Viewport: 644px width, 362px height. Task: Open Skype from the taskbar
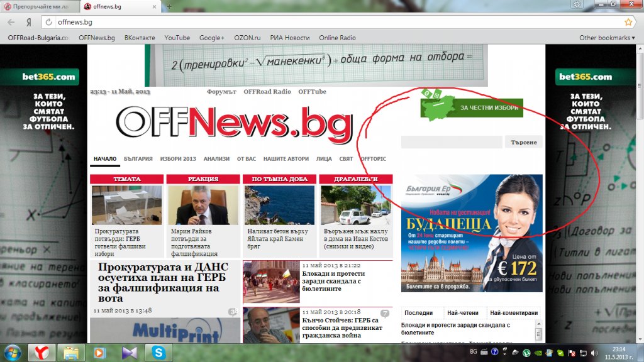pyautogui.click(x=158, y=353)
